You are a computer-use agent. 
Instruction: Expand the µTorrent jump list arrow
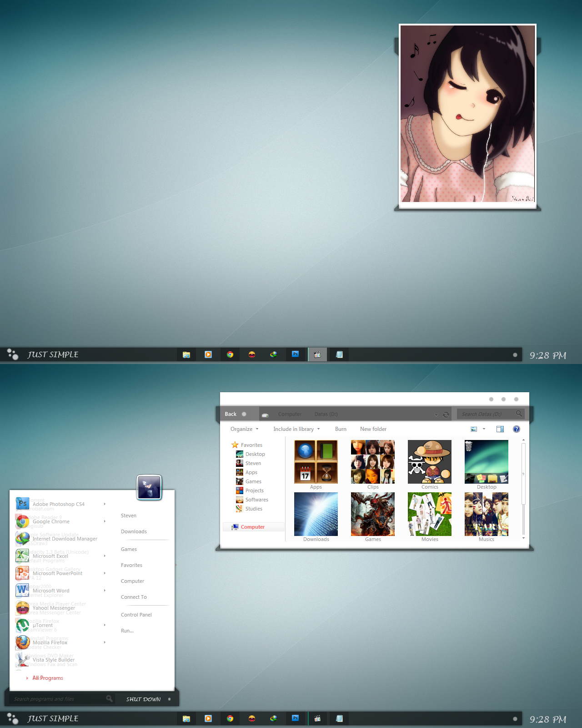pyautogui.click(x=105, y=625)
